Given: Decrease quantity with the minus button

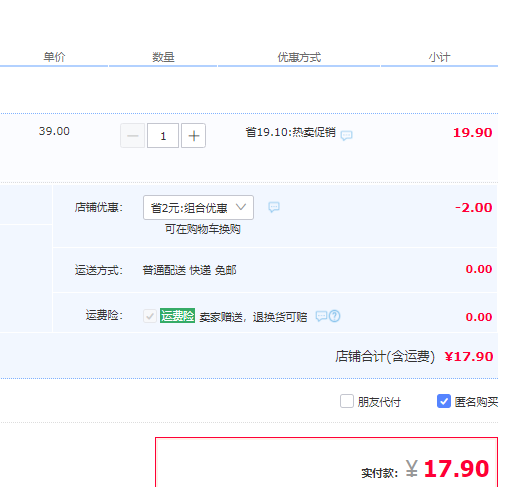Looking at the screenshot, I should click(x=133, y=136).
